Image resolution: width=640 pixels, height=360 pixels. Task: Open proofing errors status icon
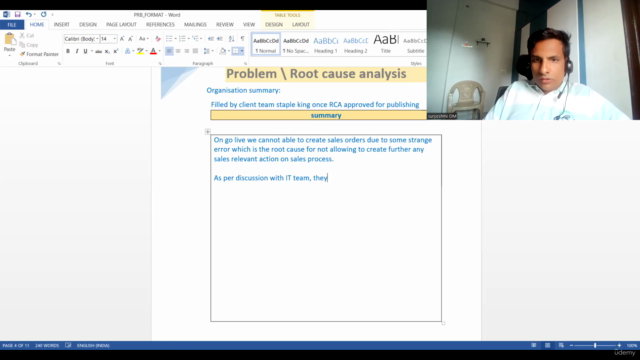tap(68, 345)
